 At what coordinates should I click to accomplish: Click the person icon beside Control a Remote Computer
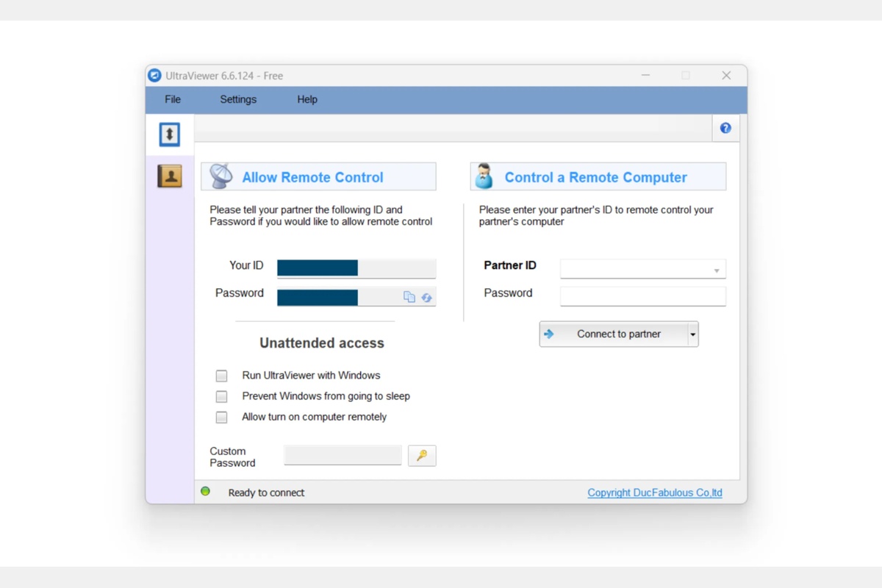point(484,176)
